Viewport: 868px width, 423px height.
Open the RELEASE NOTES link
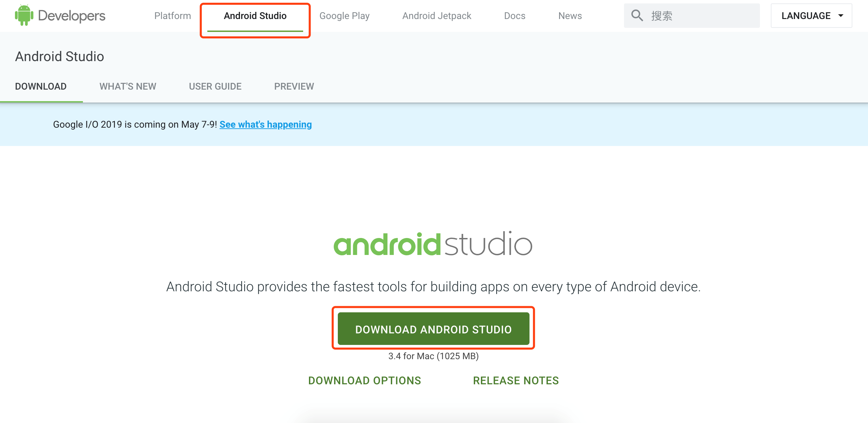pyautogui.click(x=516, y=381)
